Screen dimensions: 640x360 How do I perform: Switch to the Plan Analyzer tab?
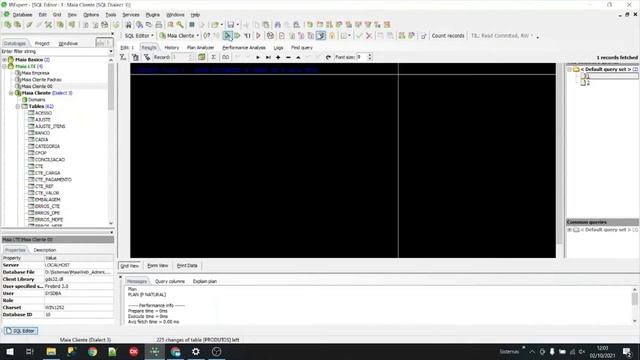200,48
